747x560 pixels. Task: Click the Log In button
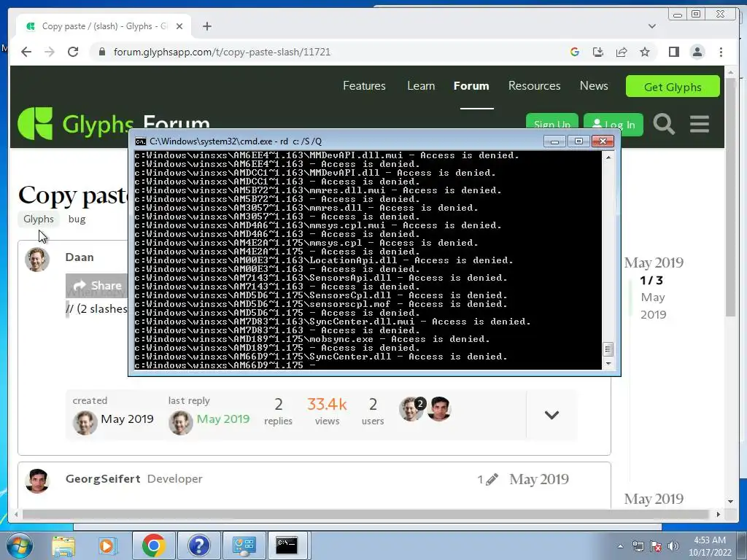coord(614,124)
